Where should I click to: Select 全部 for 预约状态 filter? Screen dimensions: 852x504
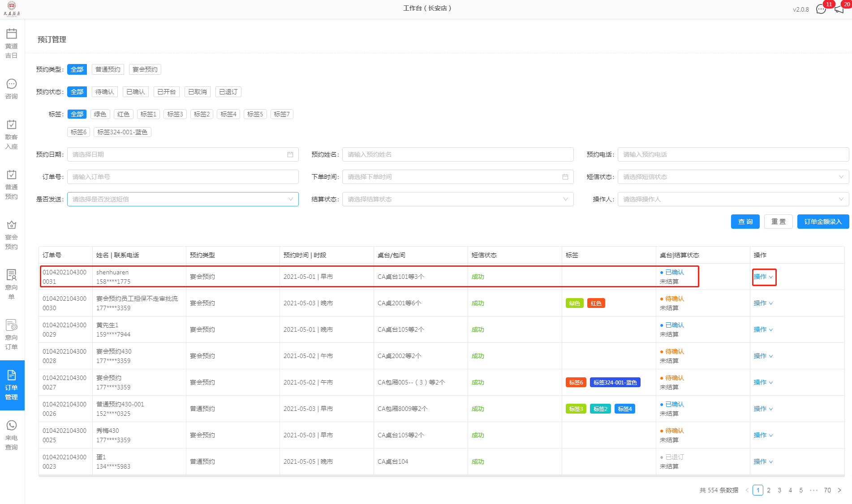77,92
